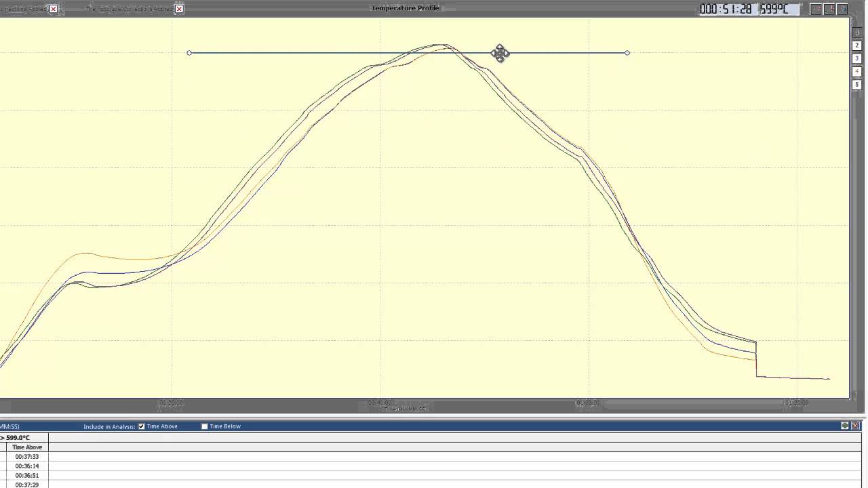Toggle probe channel 3 button
The height and width of the screenshot is (488, 868).
pyautogui.click(x=857, y=58)
